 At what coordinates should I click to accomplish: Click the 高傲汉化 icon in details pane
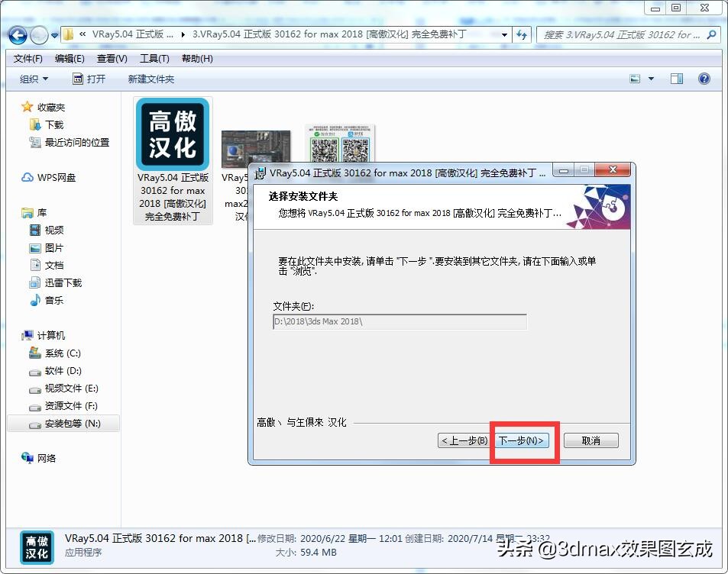point(37,547)
